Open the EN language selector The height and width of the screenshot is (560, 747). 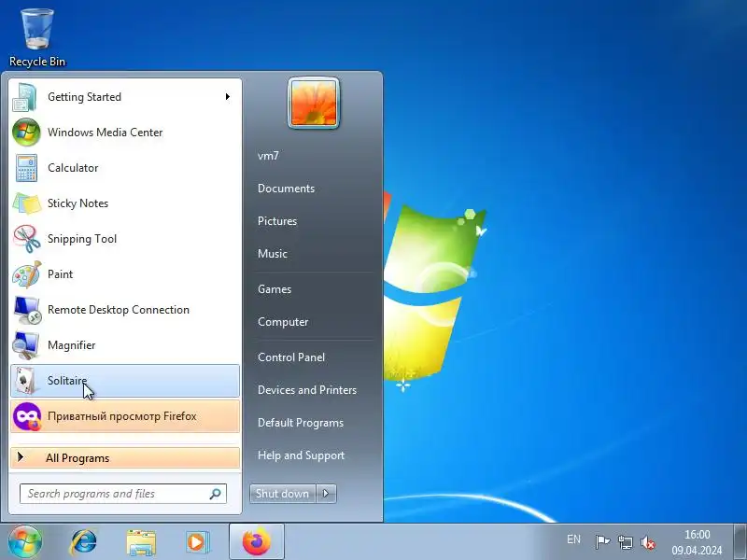click(x=573, y=539)
